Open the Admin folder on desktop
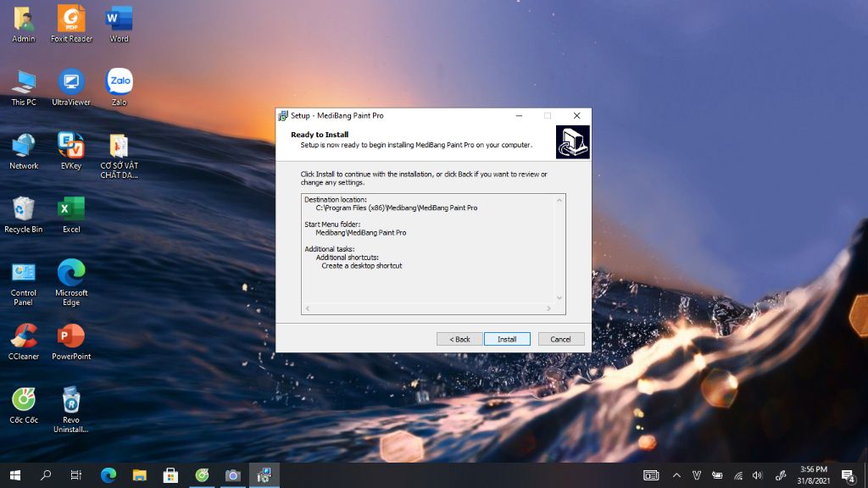 [x=23, y=25]
